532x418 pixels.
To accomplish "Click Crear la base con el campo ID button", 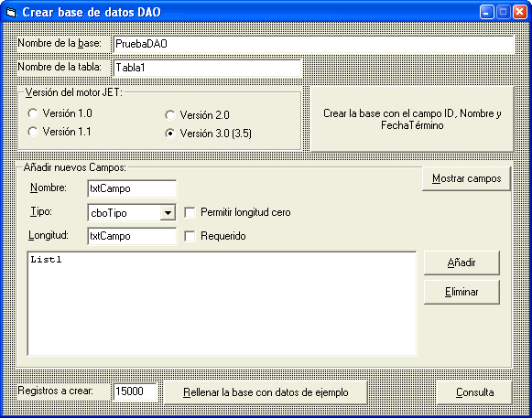I will (412, 119).
